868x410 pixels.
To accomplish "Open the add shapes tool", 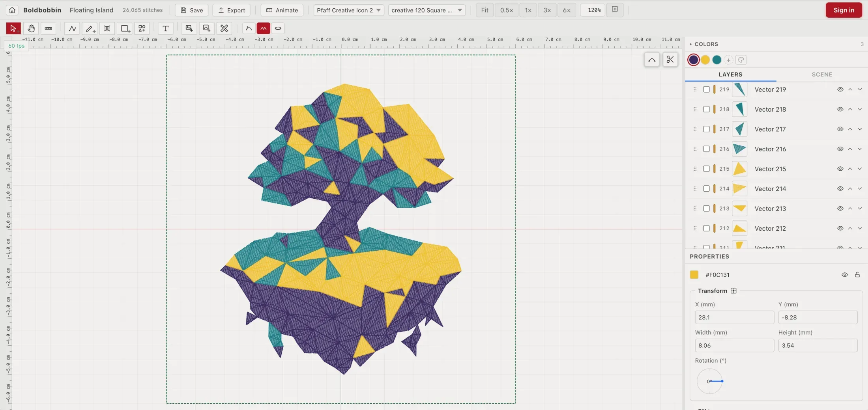I will pos(142,28).
